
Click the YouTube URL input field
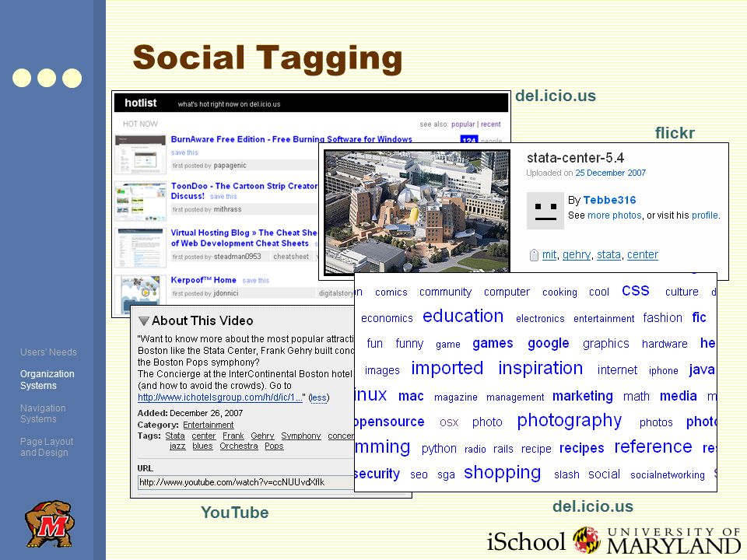pos(245,482)
